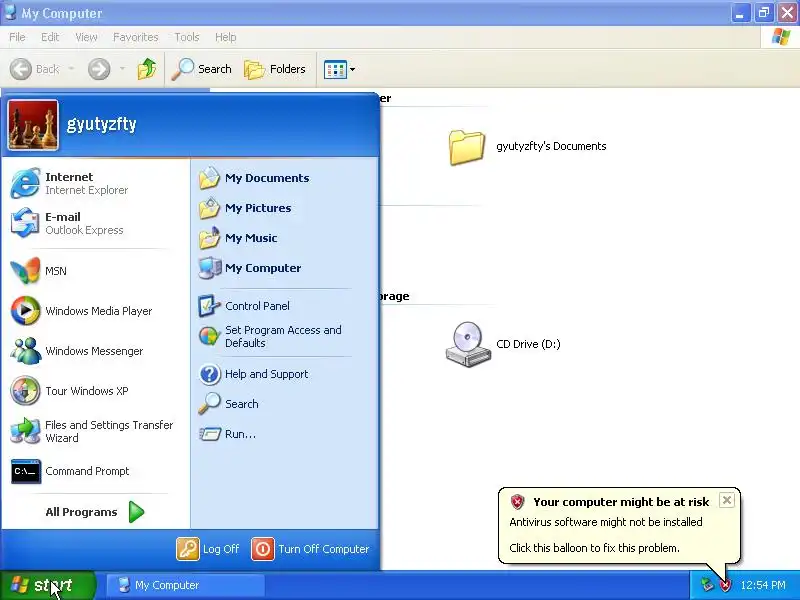Image resolution: width=800 pixels, height=600 pixels.
Task: Launch Outlook Express E-mail
Action: [x=95, y=223]
